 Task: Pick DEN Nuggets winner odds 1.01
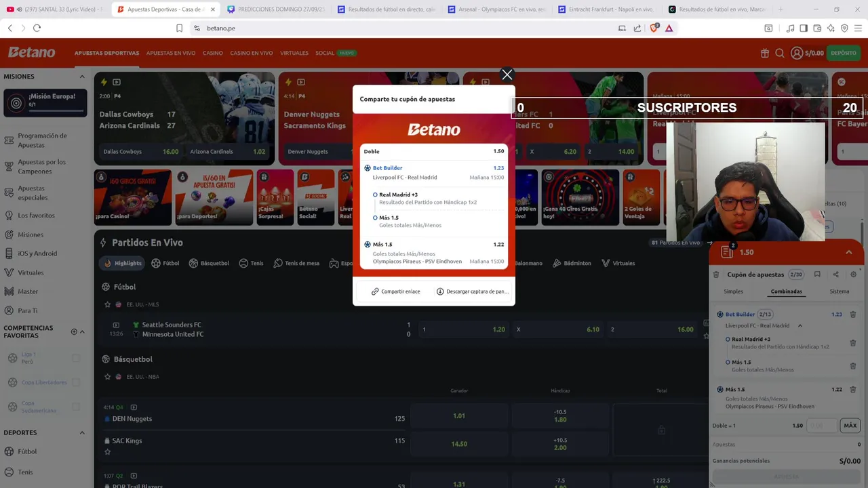[459, 415]
